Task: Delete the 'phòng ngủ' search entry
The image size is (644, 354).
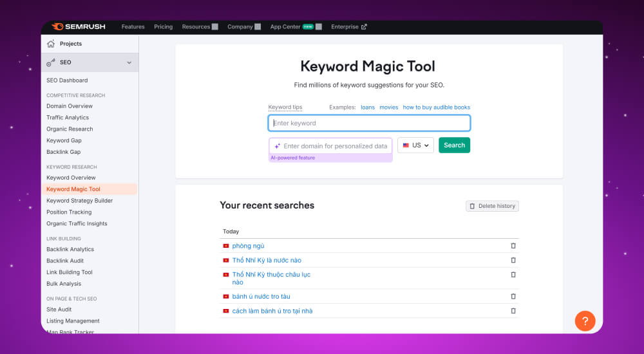Action: click(513, 246)
